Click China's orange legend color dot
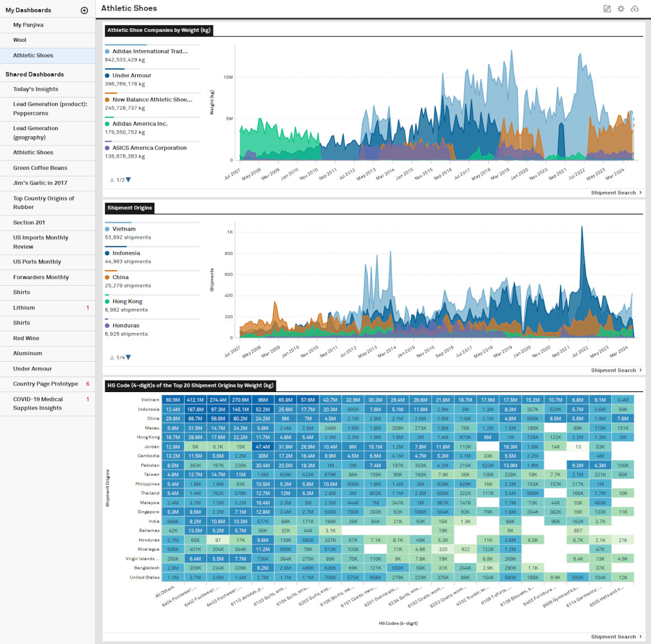Image resolution: width=651 pixels, height=644 pixels. (106, 277)
